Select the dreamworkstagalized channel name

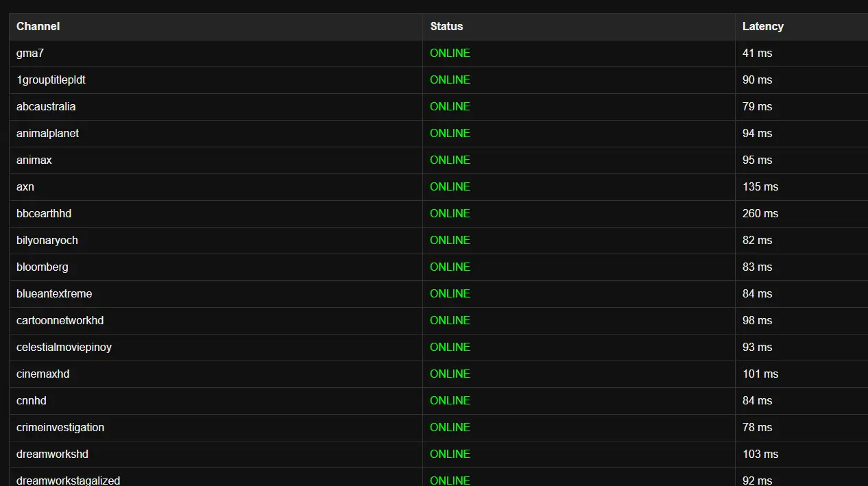click(69, 481)
